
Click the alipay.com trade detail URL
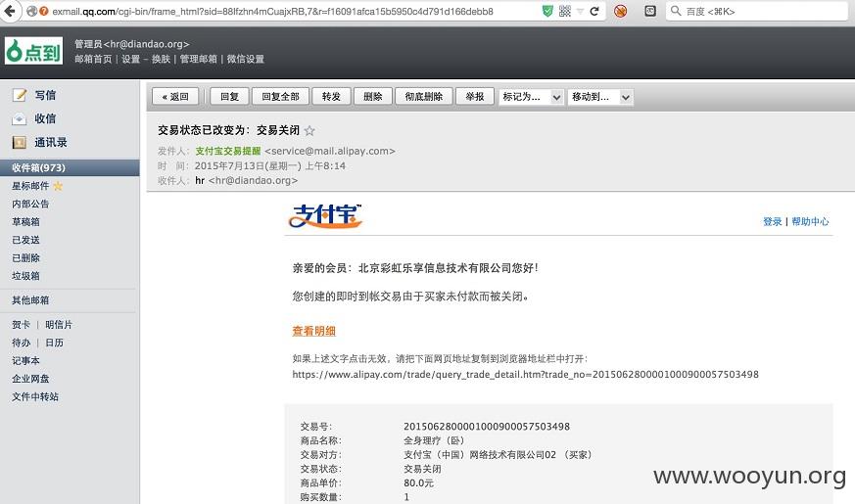[525, 374]
